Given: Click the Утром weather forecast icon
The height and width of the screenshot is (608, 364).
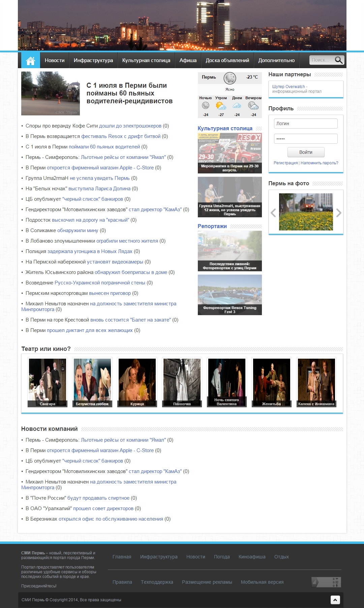Looking at the screenshot, I should (x=221, y=106).
